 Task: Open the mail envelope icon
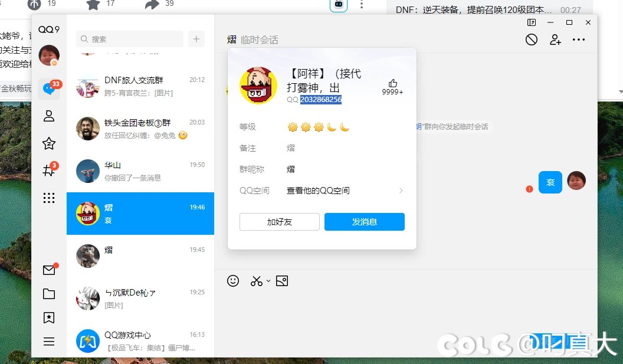(49, 270)
